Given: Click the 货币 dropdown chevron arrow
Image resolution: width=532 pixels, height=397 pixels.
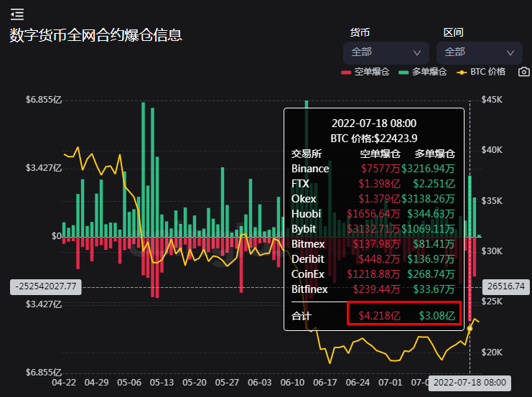Looking at the screenshot, I should pyautogui.click(x=417, y=53).
